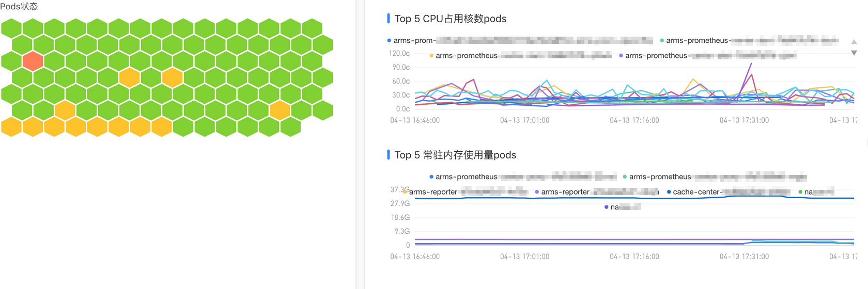868x289 pixels.
Task: Click the 18.6G label on memory chart
Action: [400, 217]
